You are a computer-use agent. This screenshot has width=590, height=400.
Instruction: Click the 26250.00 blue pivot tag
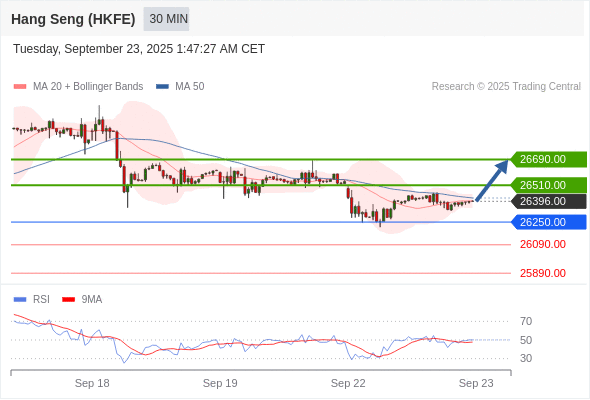tap(549, 222)
